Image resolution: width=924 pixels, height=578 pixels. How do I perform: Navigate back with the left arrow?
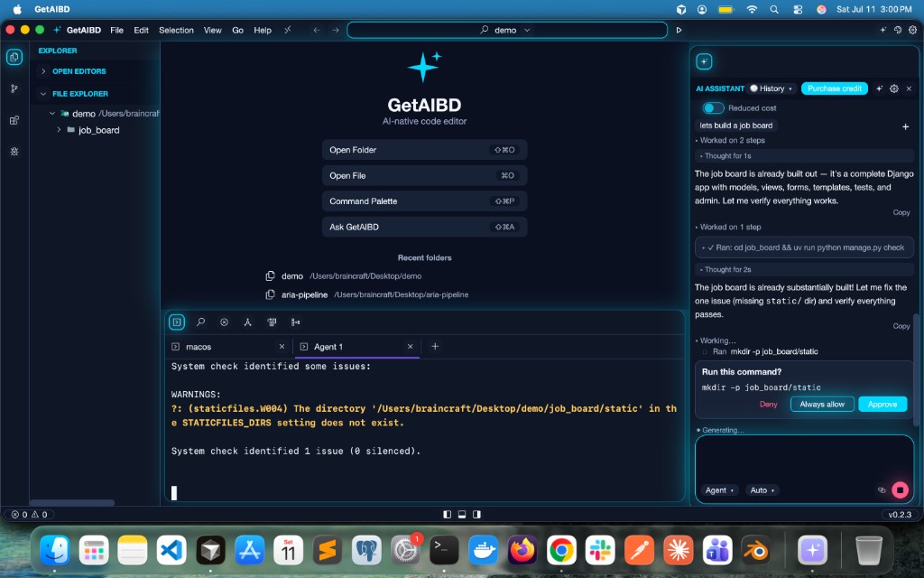(x=317, y=30)
